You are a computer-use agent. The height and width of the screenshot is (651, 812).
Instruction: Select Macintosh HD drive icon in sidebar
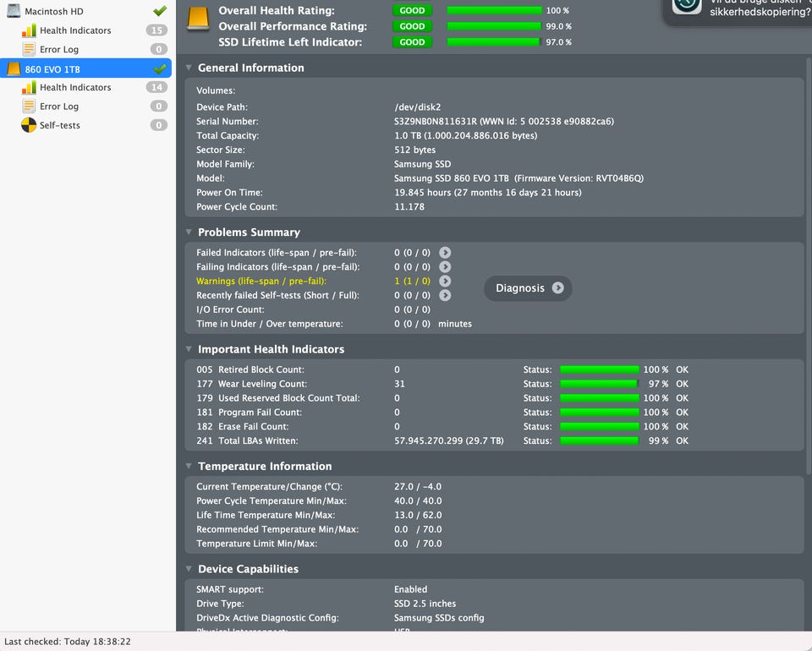pos(14,11)
